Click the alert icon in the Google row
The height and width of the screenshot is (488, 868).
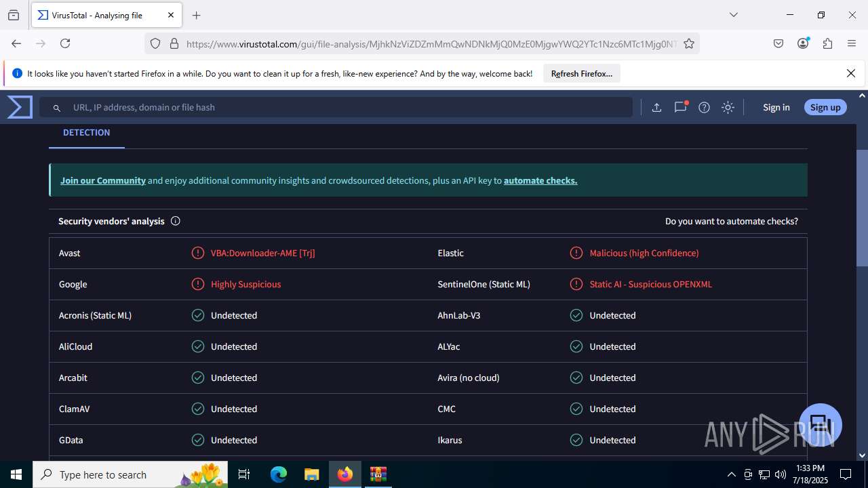click(198, 284)
